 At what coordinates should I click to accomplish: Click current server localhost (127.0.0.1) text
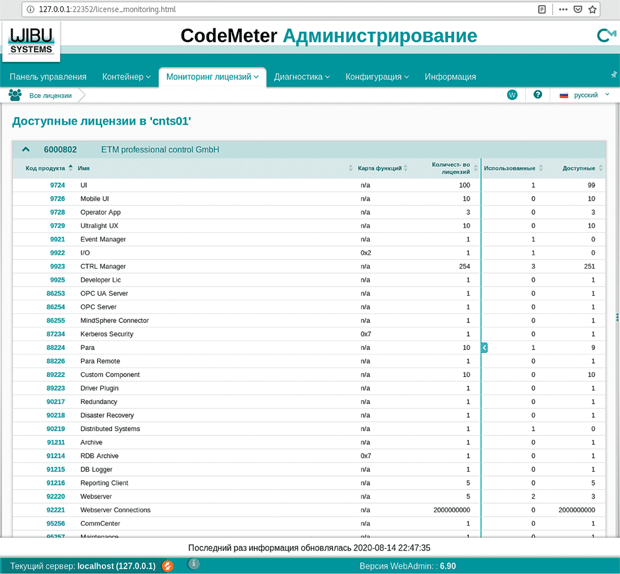point(83,566)
